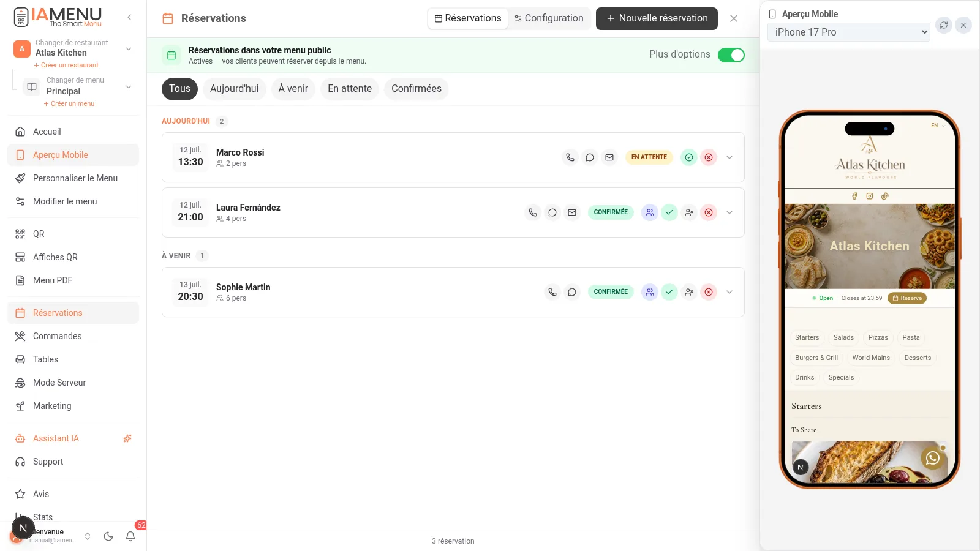The width and height of the screenshot is (980, 551).
Task: Filter reservations by À venir
Action: [293, 89]
